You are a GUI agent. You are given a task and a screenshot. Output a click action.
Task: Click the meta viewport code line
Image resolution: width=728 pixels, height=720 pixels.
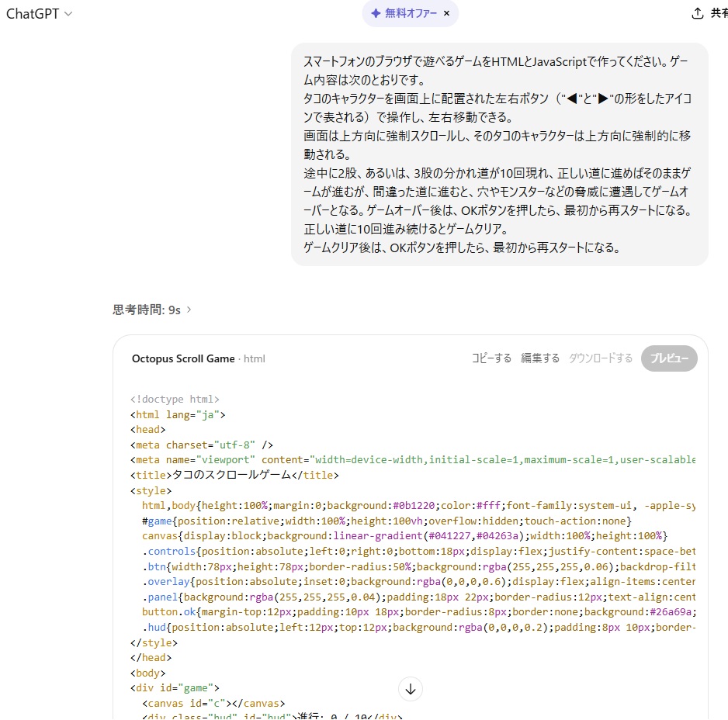click(412, 460)
